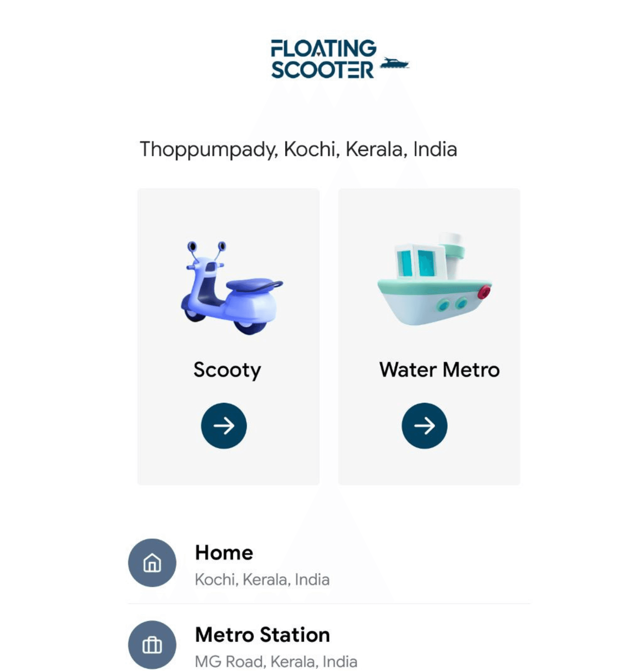The height and width of the screenshot is (671, 644).
Task: Open the Home saved place title
Action: (x=224, y=552)
